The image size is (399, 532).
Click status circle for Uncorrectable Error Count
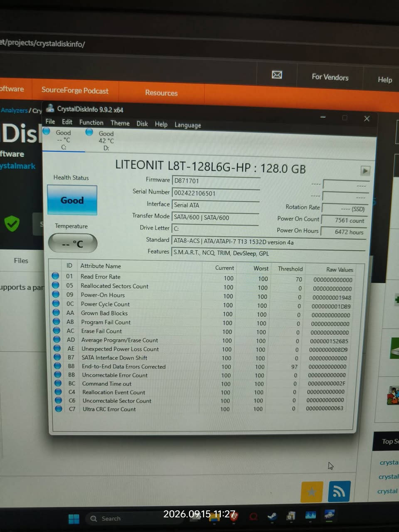pyautogui.click(x=58, y=374)
